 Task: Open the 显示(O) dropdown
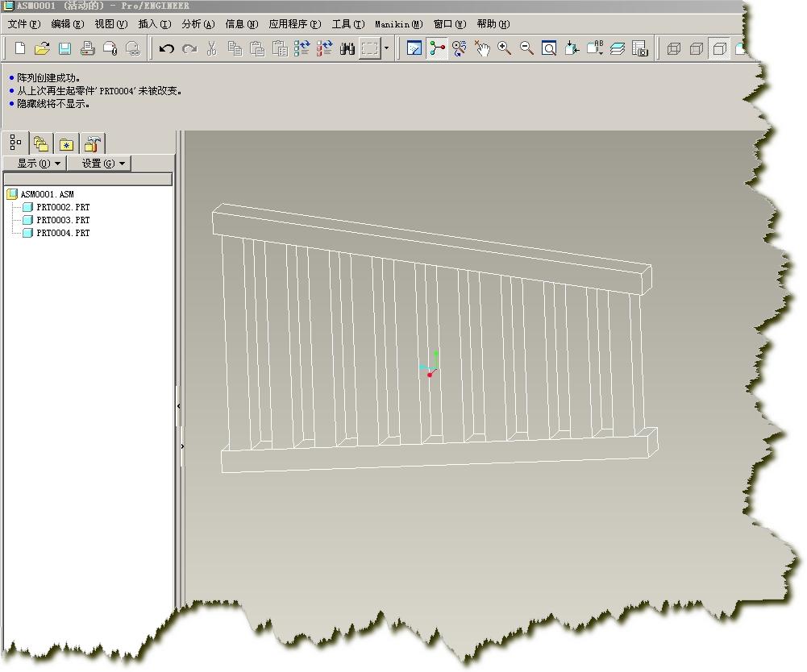pos(35,164)
